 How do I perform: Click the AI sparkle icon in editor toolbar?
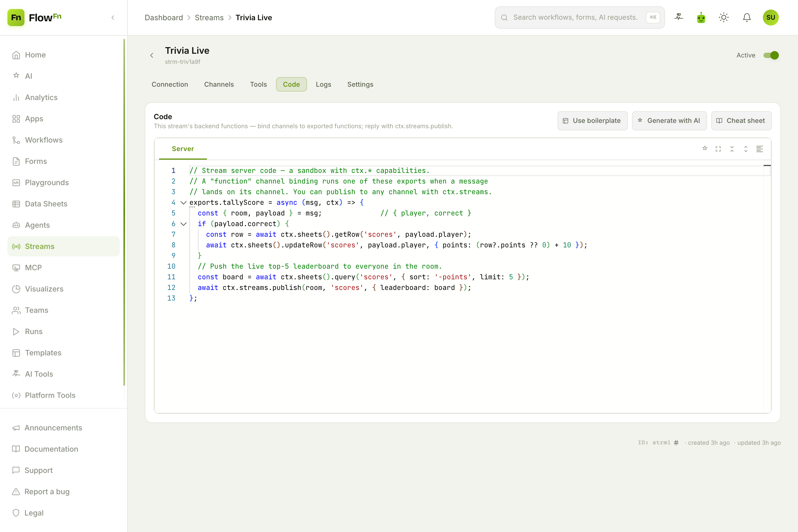[x=705, y=149]
